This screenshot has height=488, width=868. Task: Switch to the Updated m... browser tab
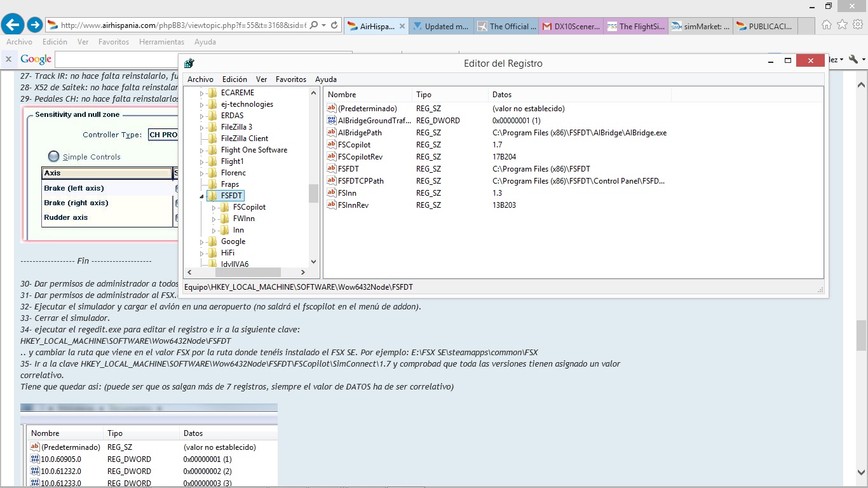[x=442, y=27]
